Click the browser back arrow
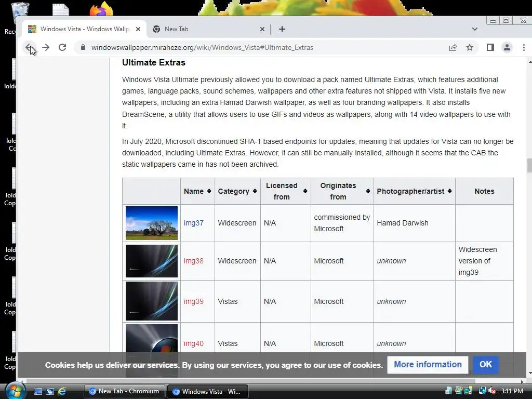532x399 pixels. [x=29, y=47]
